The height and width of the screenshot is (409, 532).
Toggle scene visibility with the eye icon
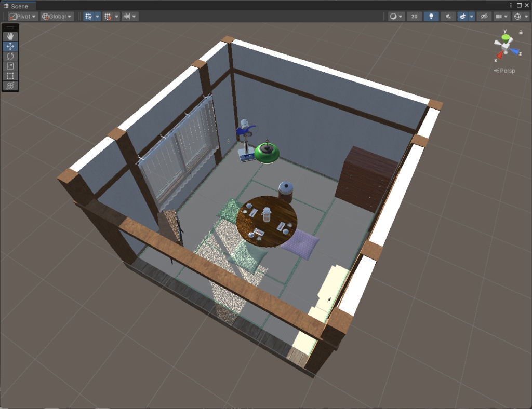click(x=484, y=16)
